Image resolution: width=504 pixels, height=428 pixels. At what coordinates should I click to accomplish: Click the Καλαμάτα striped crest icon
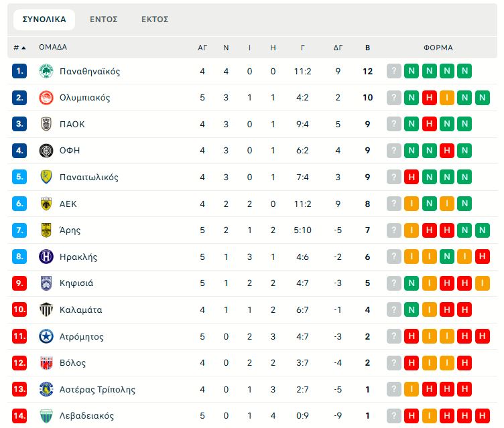[46, 309]
